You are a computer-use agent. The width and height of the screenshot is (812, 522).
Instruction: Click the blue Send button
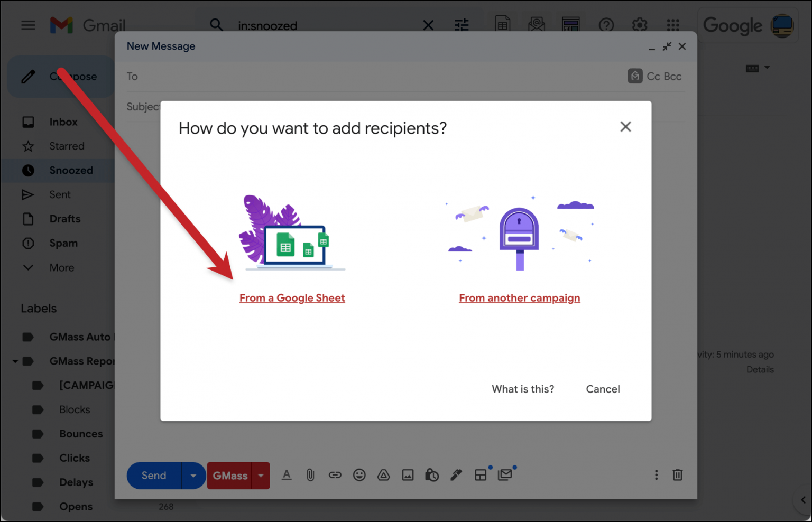point(154,476)
